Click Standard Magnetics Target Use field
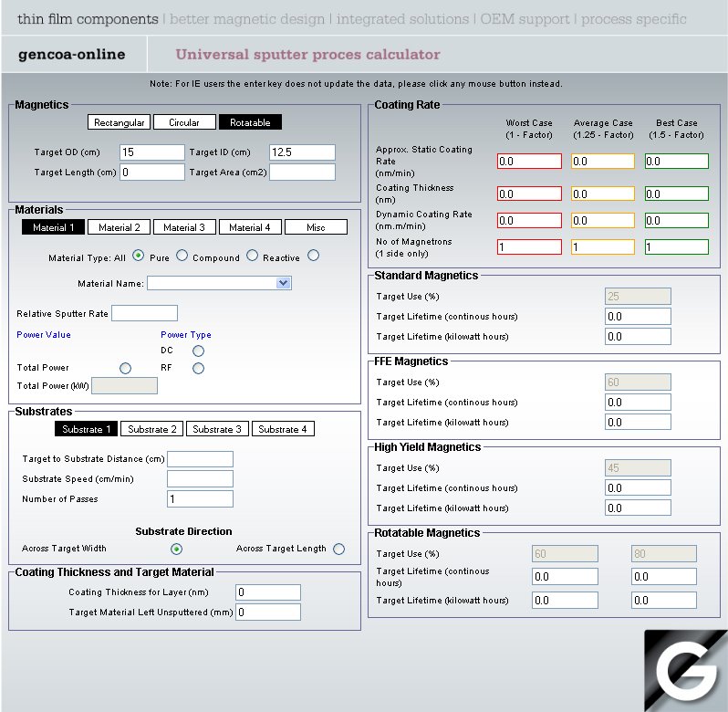 pyautogui.click(x=638, y=297)
